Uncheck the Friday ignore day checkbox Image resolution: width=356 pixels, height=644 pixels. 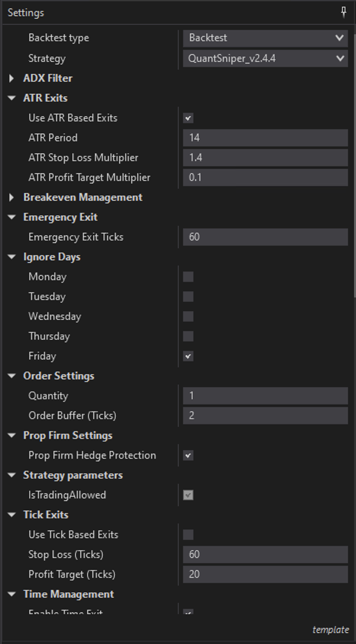[x=188, y=357]
